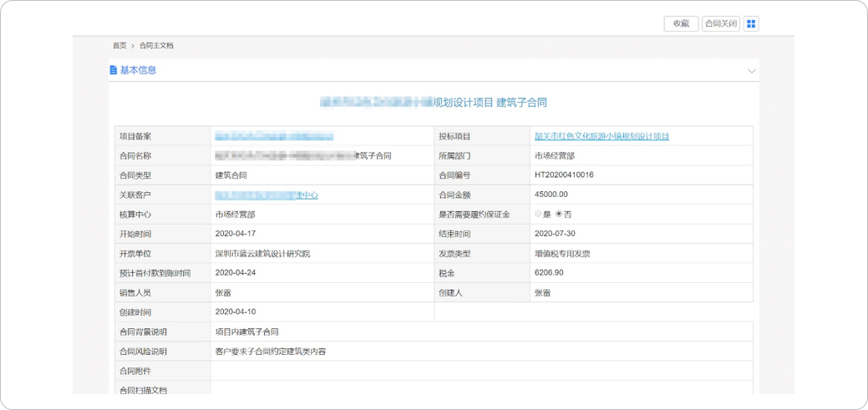Viewport: 868px width, 410px height.
Task: Click the 结束时间 date 2020-07-30
Action: click(x=555, y=234)
